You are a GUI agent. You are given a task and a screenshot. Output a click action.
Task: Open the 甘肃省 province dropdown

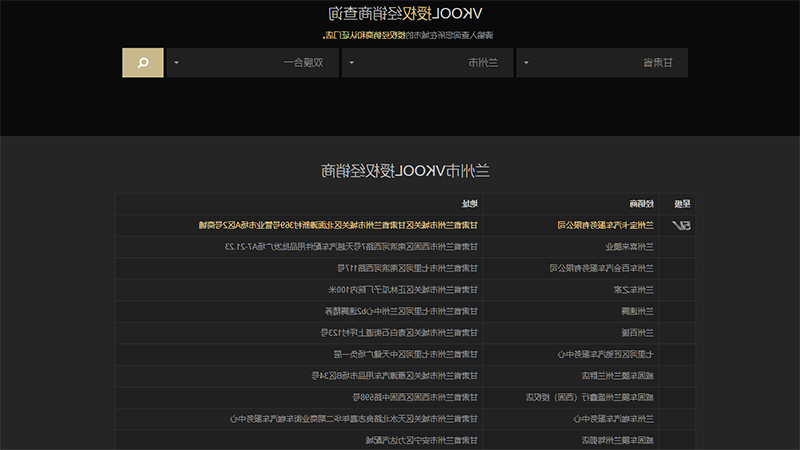click(602, 63)
